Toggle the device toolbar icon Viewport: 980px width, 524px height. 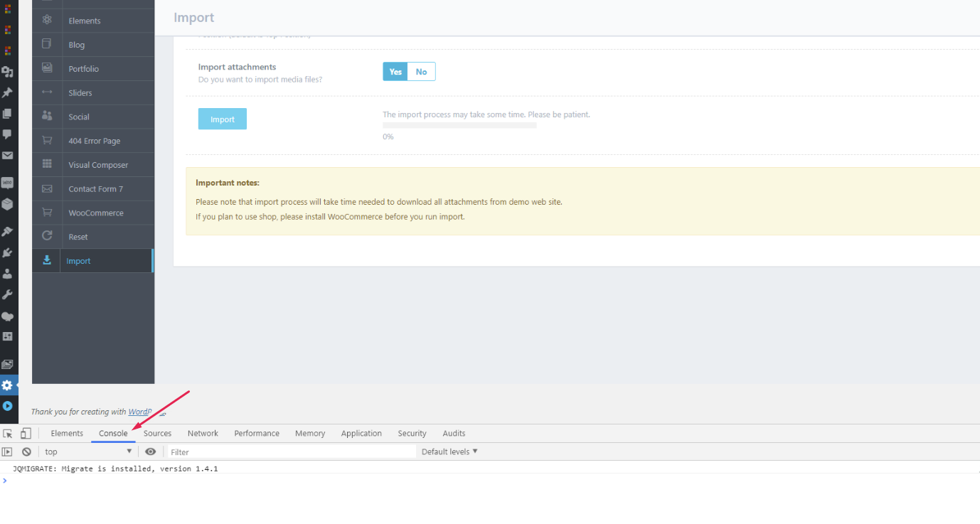coord(26,433)
